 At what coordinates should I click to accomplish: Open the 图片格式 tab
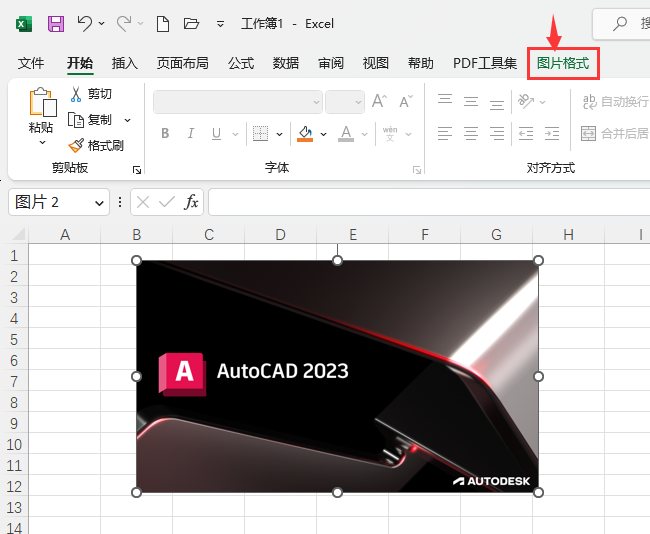(563, 63)
